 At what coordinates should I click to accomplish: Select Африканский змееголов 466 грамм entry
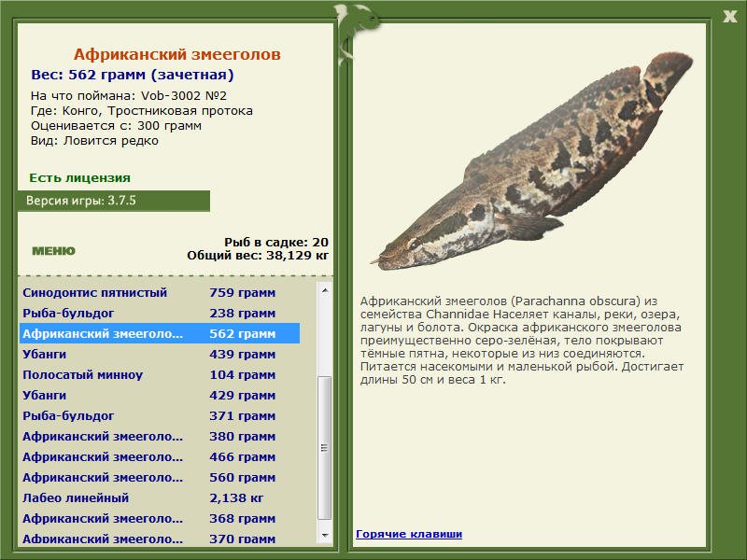(x=160, y=456)
